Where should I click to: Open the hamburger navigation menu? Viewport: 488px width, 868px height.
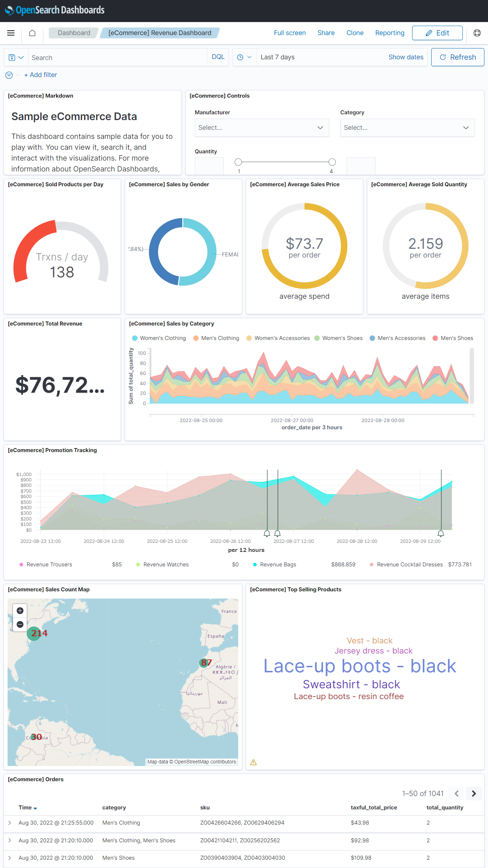click(x=11, y=33)
